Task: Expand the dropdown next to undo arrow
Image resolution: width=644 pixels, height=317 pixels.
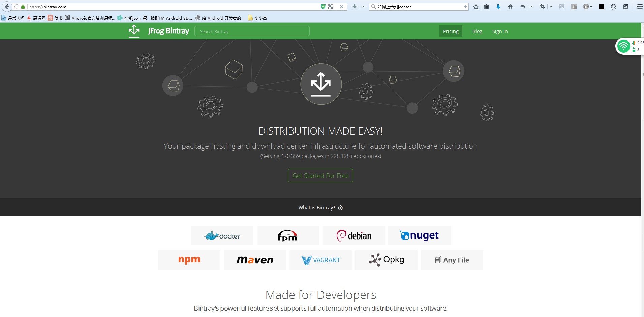Action: 531,7
